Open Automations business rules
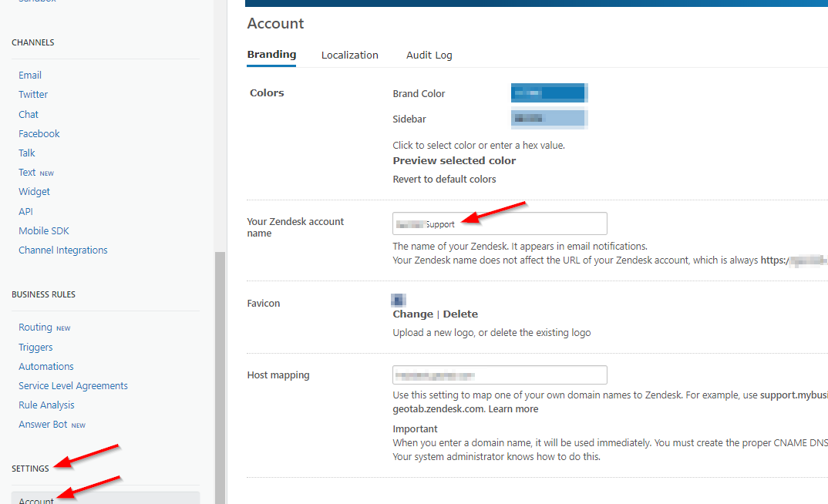This screenshot has height=504, width=828. pos(46,366)
